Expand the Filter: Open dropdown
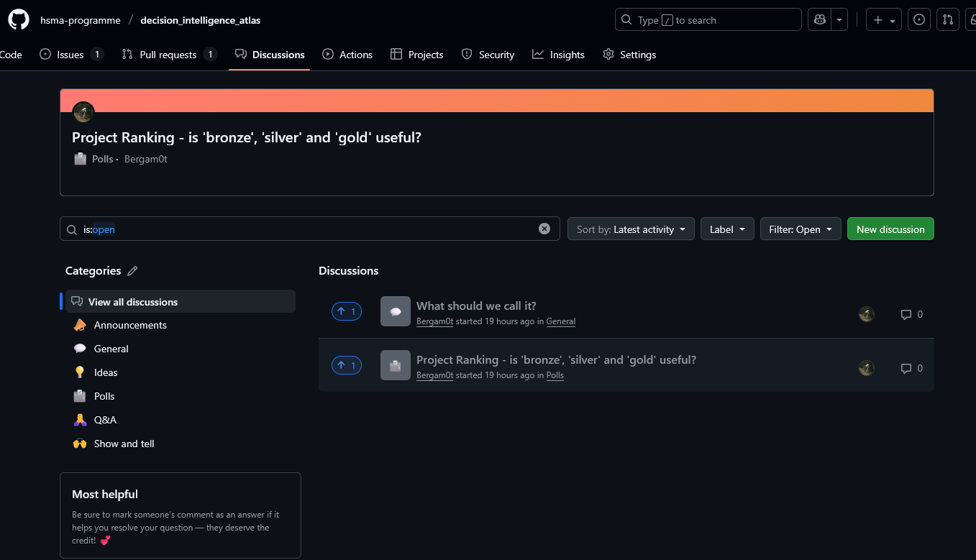Viewport: 976px width, 560px height. 800,229
